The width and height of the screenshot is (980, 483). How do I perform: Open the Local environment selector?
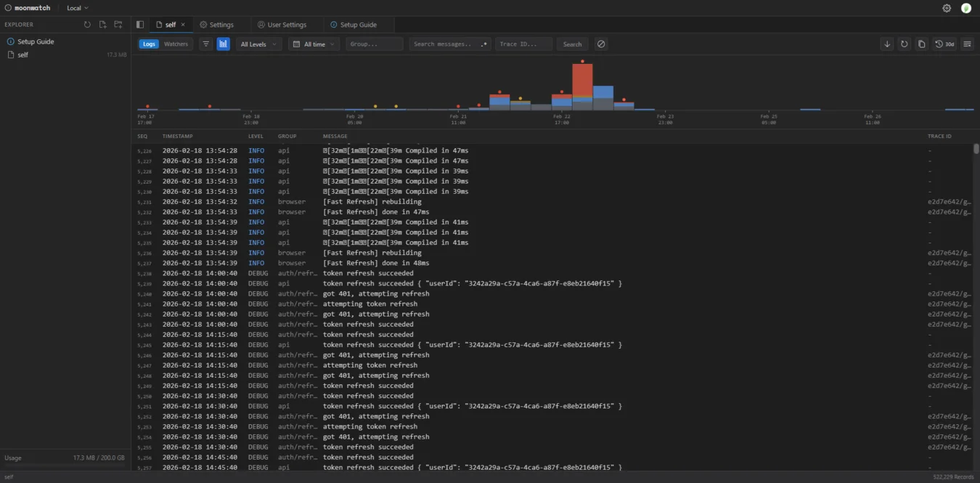[x=76, y=8]
